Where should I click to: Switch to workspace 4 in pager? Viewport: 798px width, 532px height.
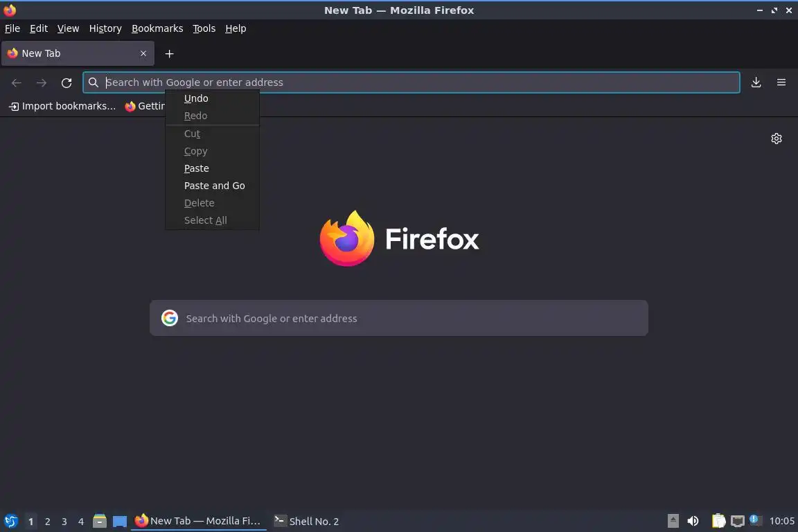81,522
